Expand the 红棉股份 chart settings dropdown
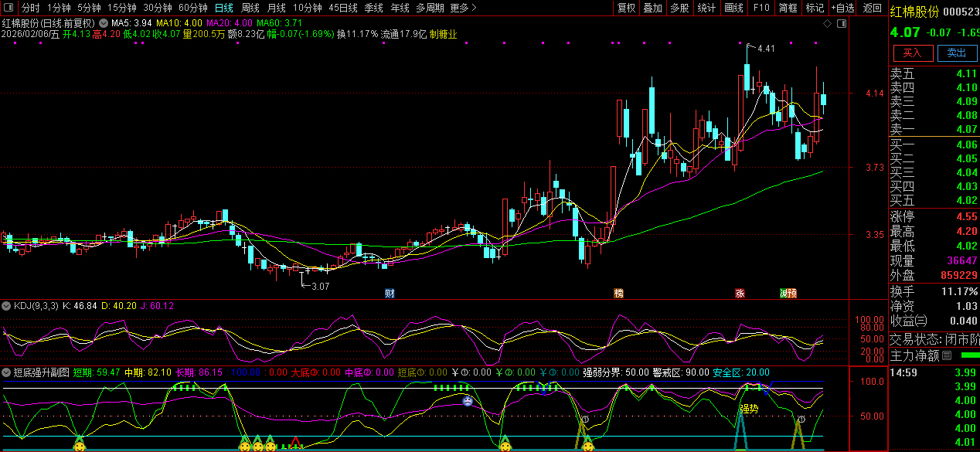Screen dimensions: 980x452 [104, 23]
